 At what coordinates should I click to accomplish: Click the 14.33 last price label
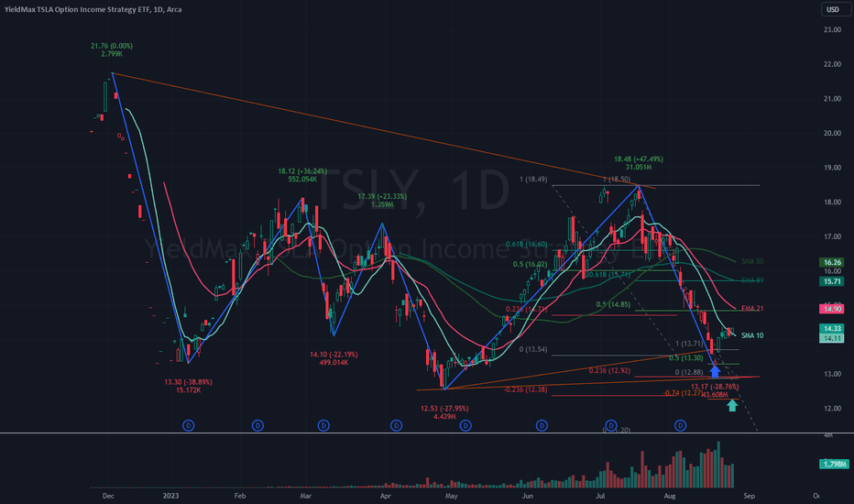[832, 328]
